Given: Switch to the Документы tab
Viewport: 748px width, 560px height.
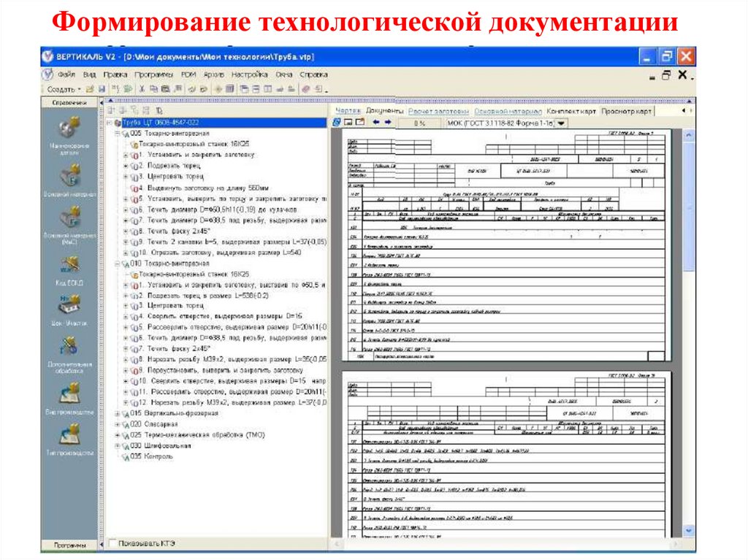Looking at the screenshot, I should [384, 111].
